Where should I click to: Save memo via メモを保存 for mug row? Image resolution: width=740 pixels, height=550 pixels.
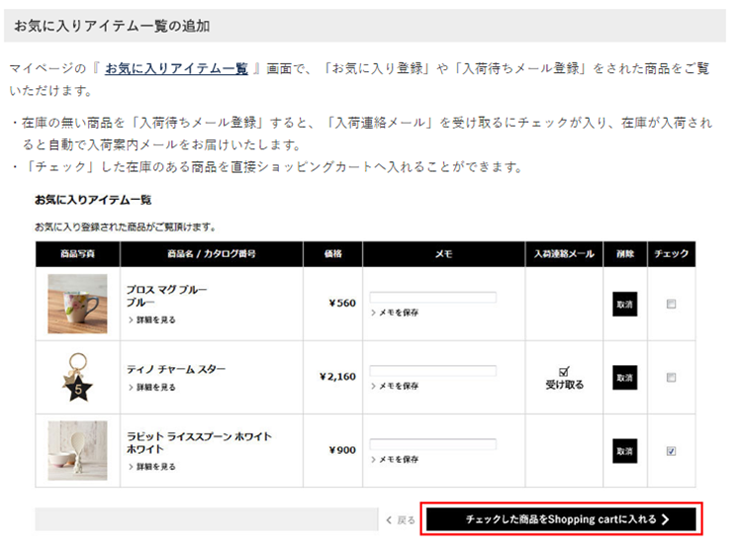(397, 313)
